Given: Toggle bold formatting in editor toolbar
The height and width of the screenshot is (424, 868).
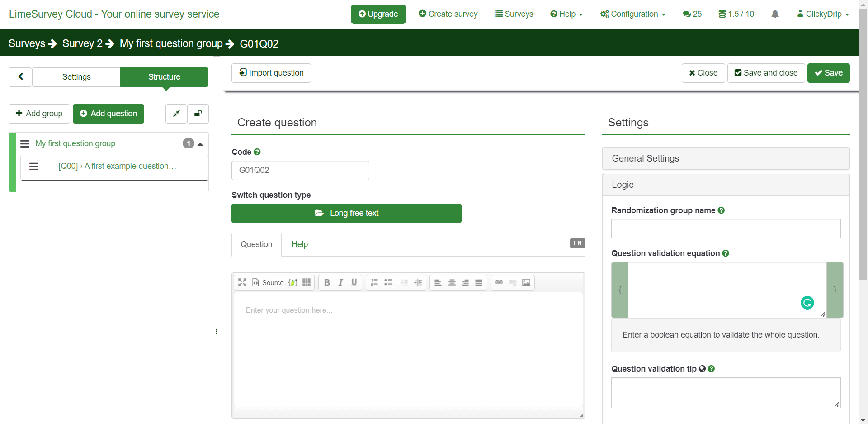Looking at the screenshot, I should 327,282.
